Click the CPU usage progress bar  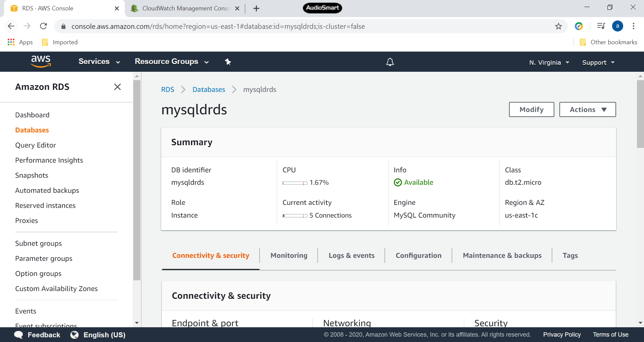pos(295,183)
